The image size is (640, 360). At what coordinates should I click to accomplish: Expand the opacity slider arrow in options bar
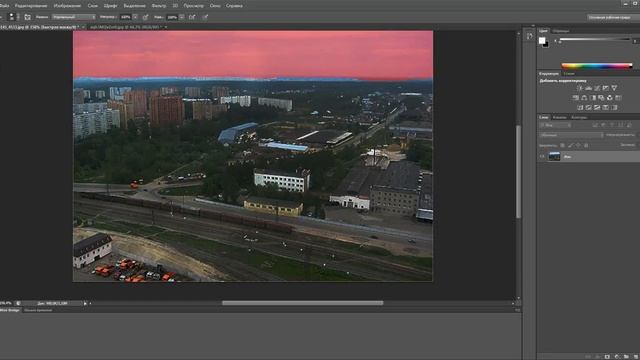click(135, 17)
